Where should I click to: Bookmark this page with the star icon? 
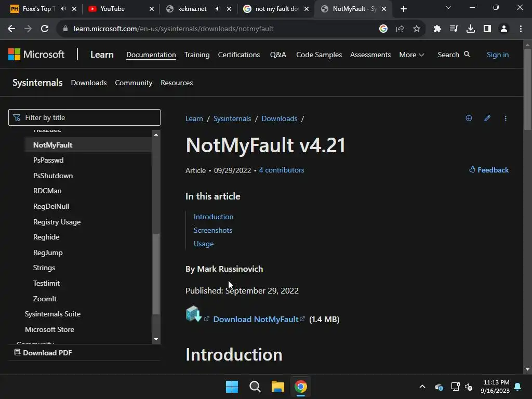click(x=417, y=29)
